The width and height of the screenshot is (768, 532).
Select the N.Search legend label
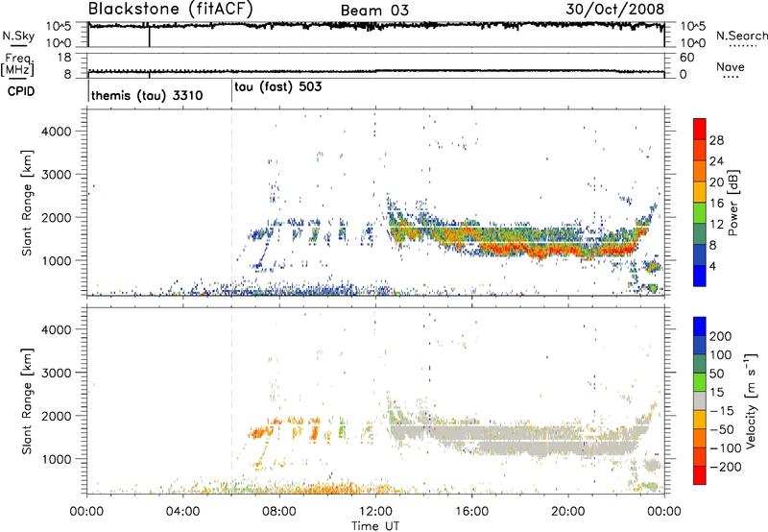(x=741, y=36)
